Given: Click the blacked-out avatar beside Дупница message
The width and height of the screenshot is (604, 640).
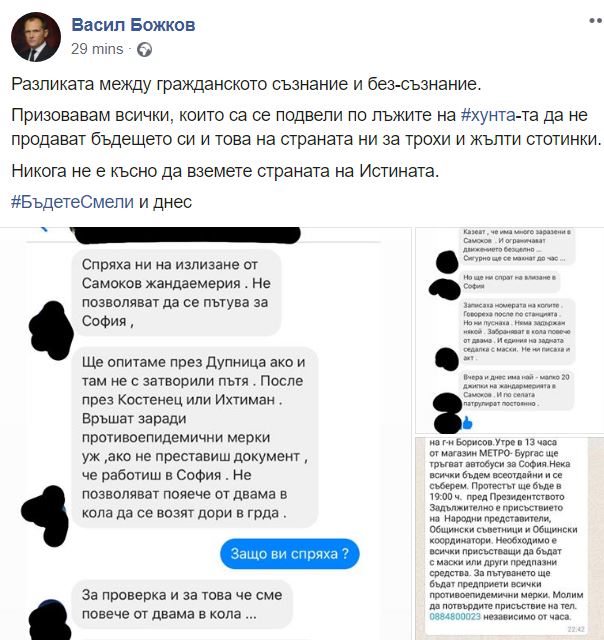Looking at the screenshot, I should pyautogui.click(x=45, y=515).
